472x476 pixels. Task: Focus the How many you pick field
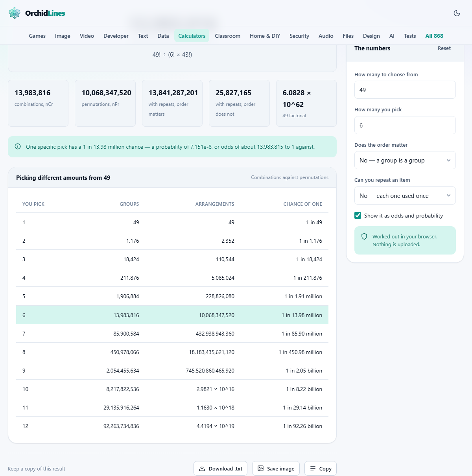405,125
